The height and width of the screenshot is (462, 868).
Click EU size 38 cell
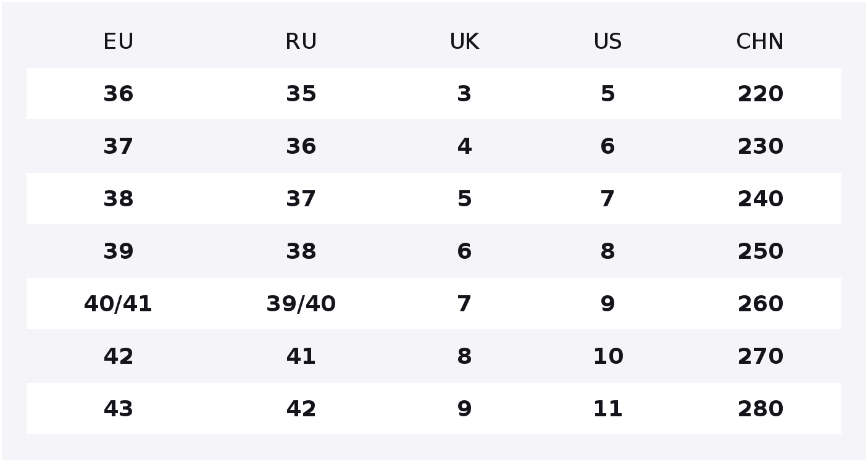click(118, 199)
